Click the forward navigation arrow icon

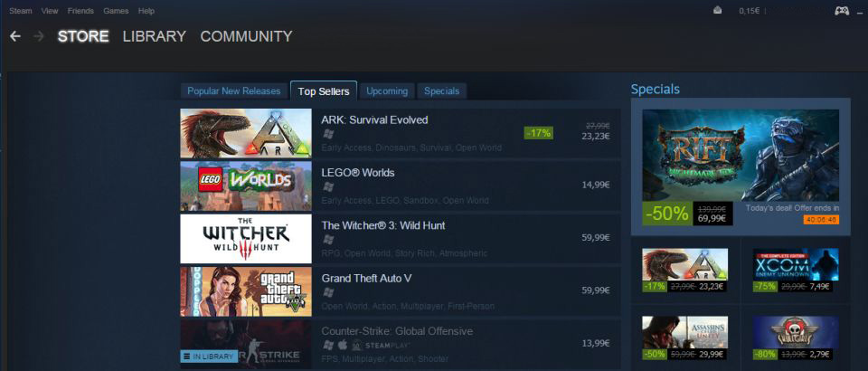click(x=39, y=36)
